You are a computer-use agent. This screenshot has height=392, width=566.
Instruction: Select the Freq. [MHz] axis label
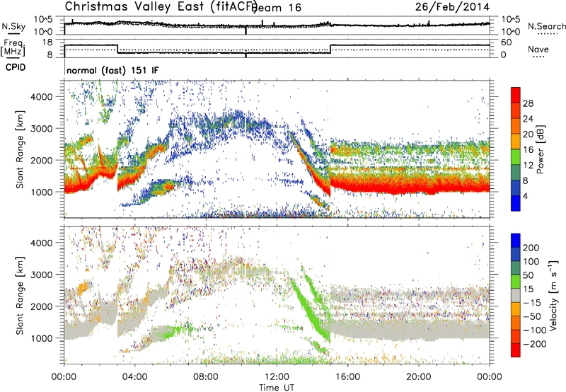pyautogui.click(x=13, y=48)
